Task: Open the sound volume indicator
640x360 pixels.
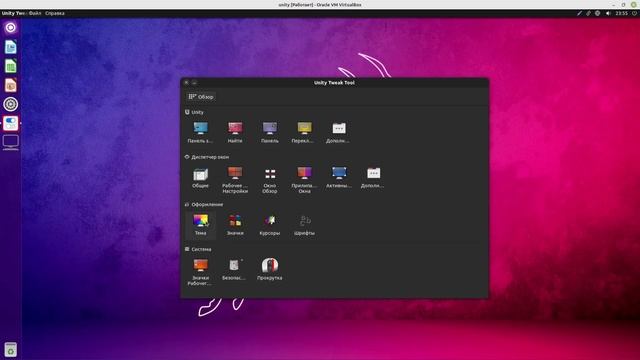Action: (x=608, y=13)
